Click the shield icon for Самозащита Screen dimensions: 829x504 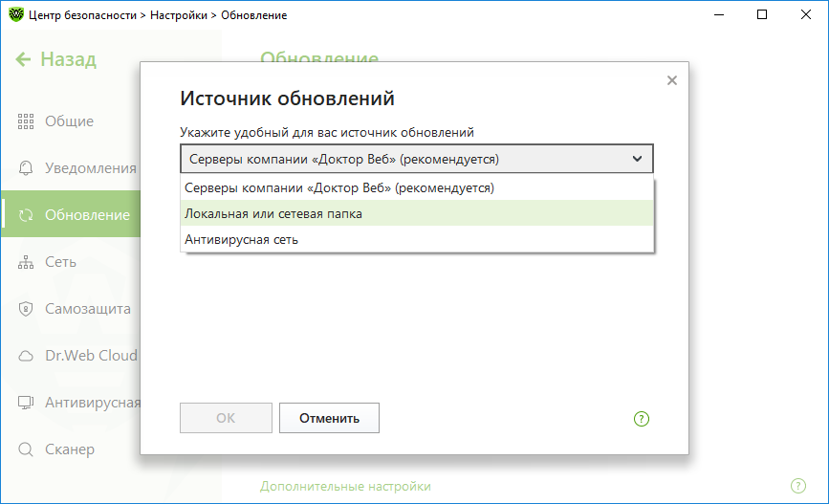coord(26,309)
